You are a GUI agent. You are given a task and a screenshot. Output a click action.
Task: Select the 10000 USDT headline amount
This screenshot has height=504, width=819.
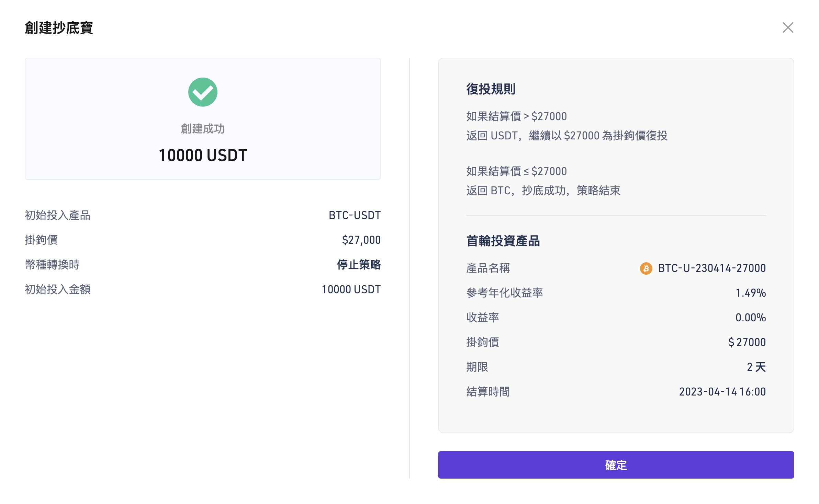pos(203,155)
